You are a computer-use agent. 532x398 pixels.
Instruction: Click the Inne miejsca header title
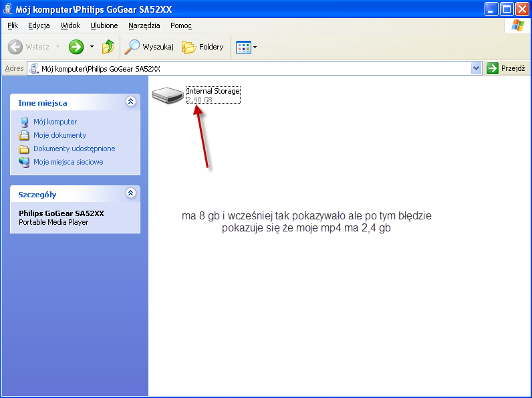[x=43, y=103]
